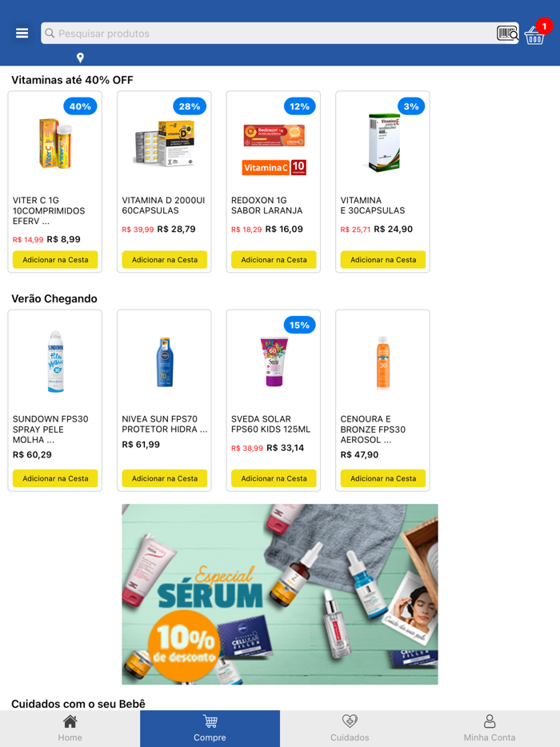Add Viter C 1G to basket
Viewport: 560px width, 747px height.
tap(55, 260)
